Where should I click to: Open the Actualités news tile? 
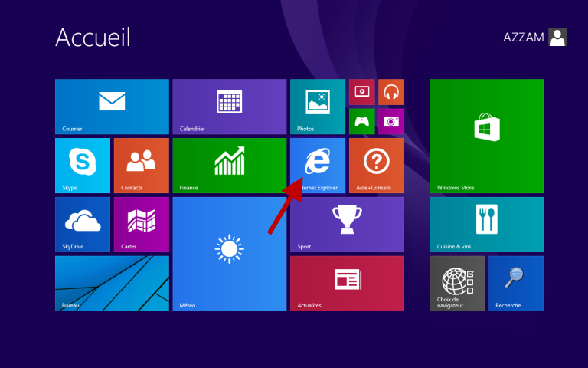tap(348, 284)
